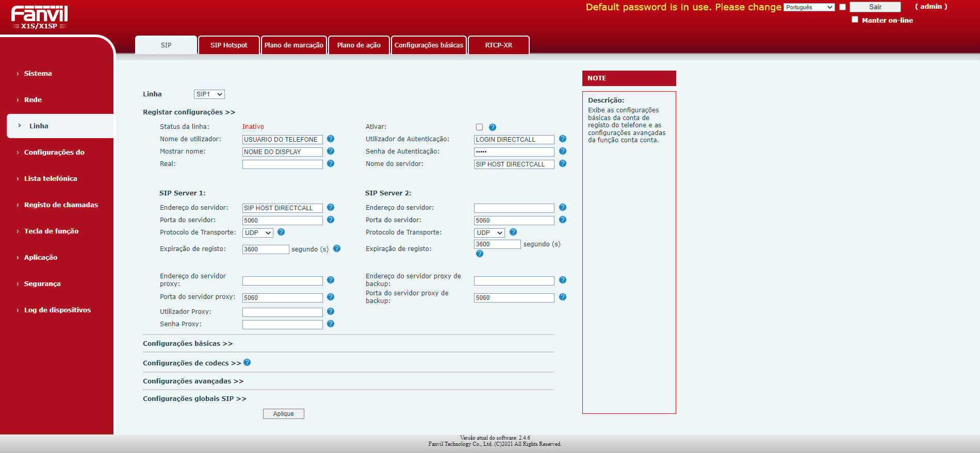980x453 pixels.
Task: Open Log de dispositivos in the sidebar
Action: pos(57,310)
